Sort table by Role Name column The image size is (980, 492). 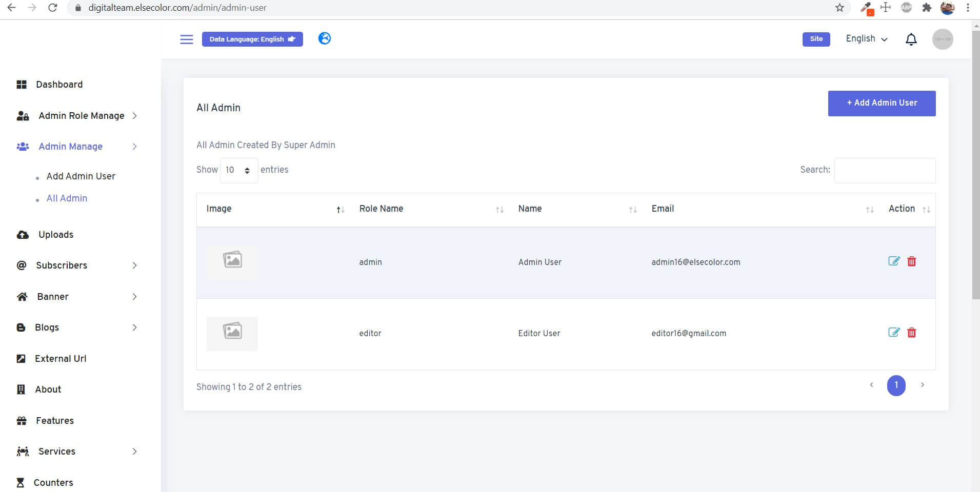[381, 209]
